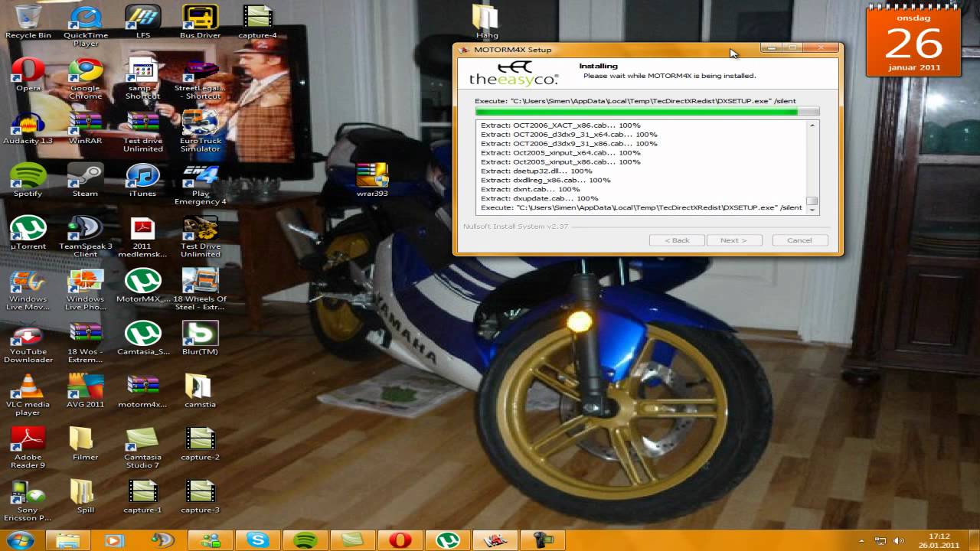Open Windows Media Player taskbar icon

click(x=114, y=540)
